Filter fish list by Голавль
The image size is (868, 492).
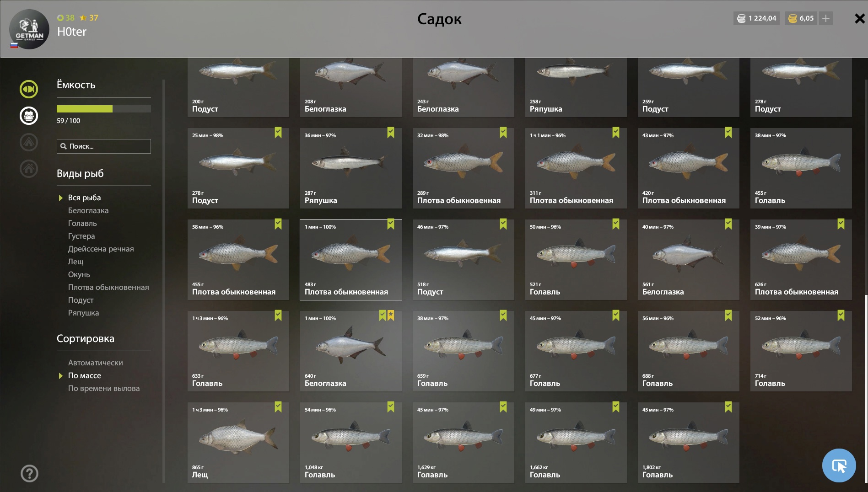(x=82, y=223)
